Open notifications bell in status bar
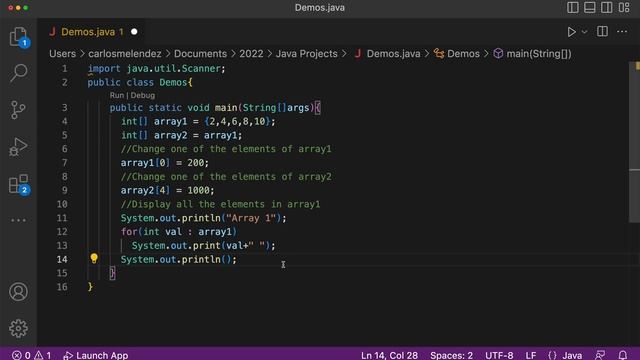Viewport: 640px width, 360px height. click(623, 355)
